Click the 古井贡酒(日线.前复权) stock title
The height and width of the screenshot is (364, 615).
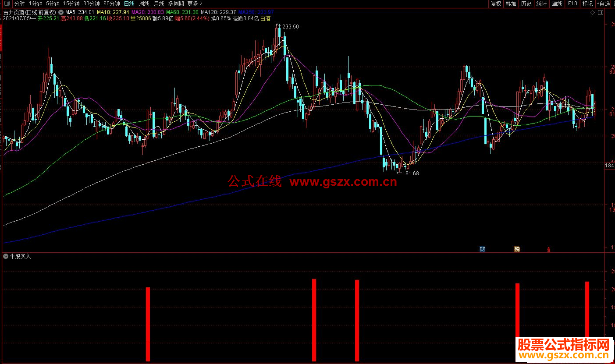click(x=30, y=12)
